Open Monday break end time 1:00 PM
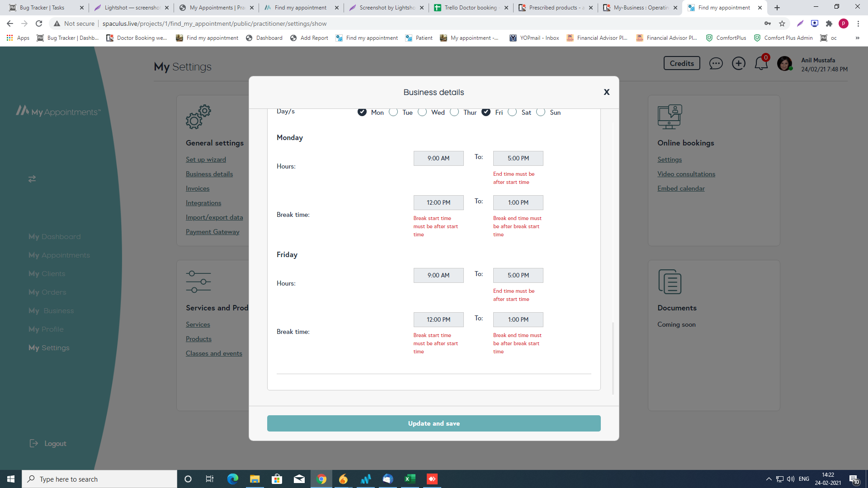The height and width of the screenshot is (488, 868). pyautogui.click(x=518, y=203)
